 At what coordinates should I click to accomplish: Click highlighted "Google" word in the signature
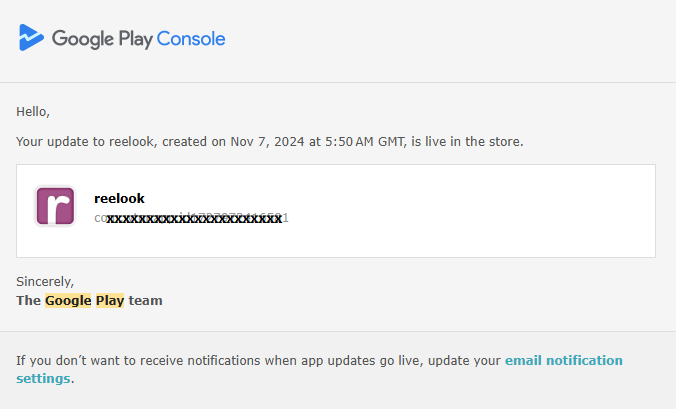click(68, 300)
